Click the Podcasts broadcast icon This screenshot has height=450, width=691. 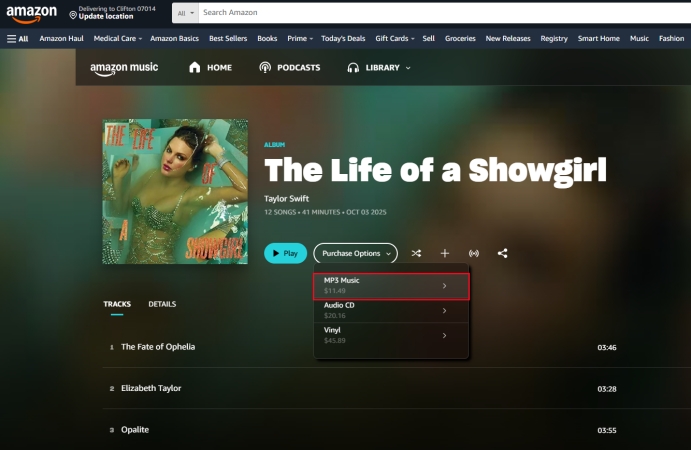click(x=265, y=67)
